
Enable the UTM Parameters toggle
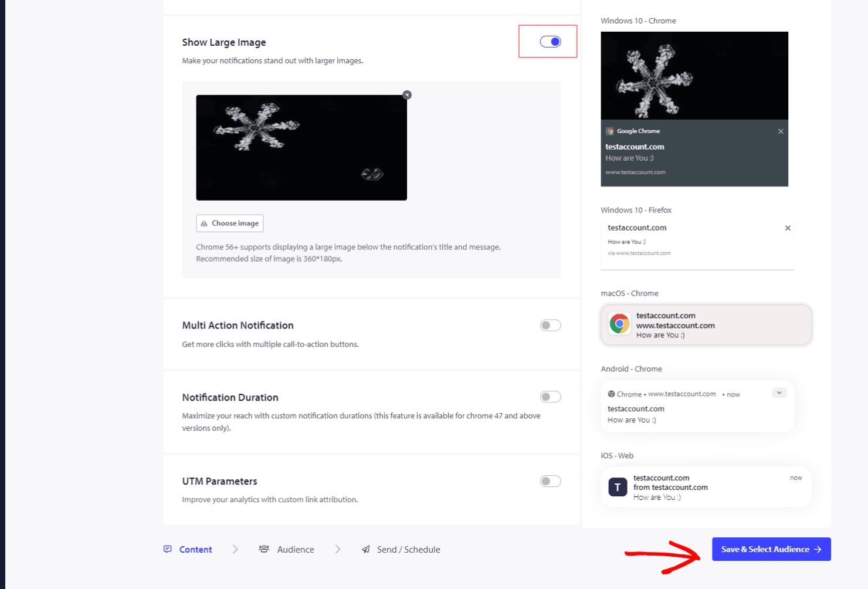point(550,480)
